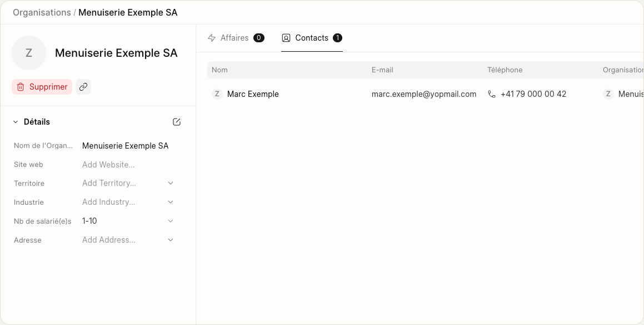The width and height of the screenshot is (644, 325).
Task: Click the Site web label
Action: point(28,165)
